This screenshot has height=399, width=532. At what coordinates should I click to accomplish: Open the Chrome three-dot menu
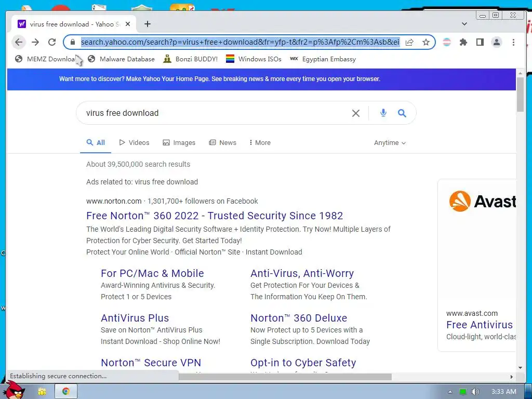[513, 42]
